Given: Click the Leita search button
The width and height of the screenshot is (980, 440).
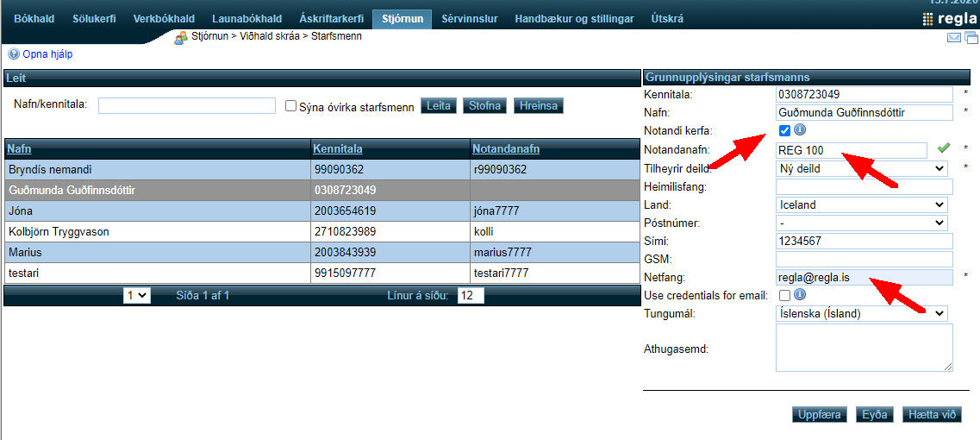Looking at the screenshot, I should (x=438, y=106).
